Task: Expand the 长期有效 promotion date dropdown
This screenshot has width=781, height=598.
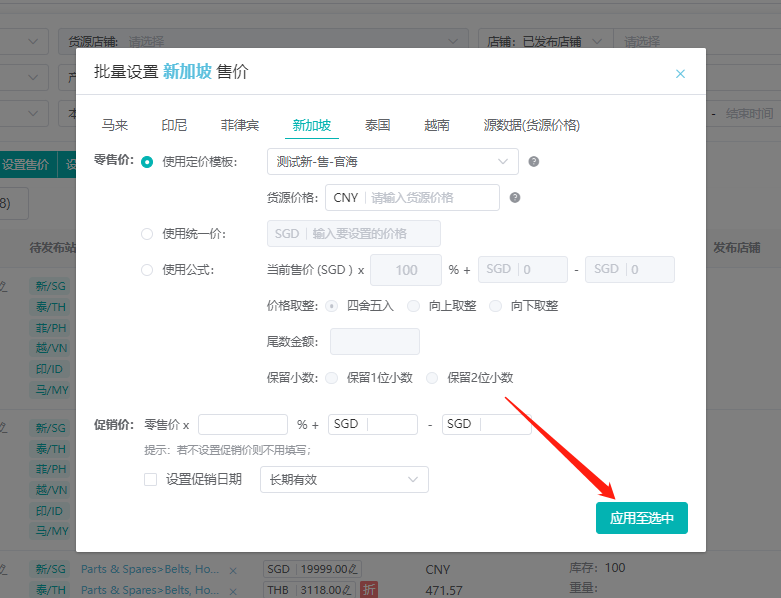Action: 344,480
